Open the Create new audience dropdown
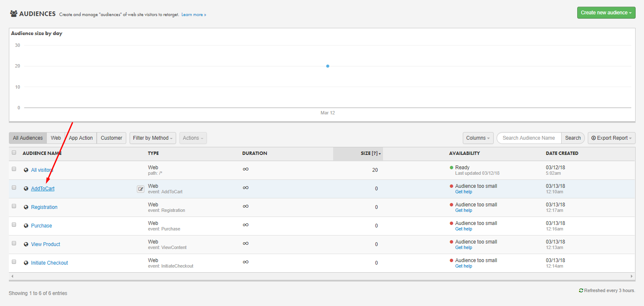The width and height of the screenshot is (644, 306). tap(606, 13)
